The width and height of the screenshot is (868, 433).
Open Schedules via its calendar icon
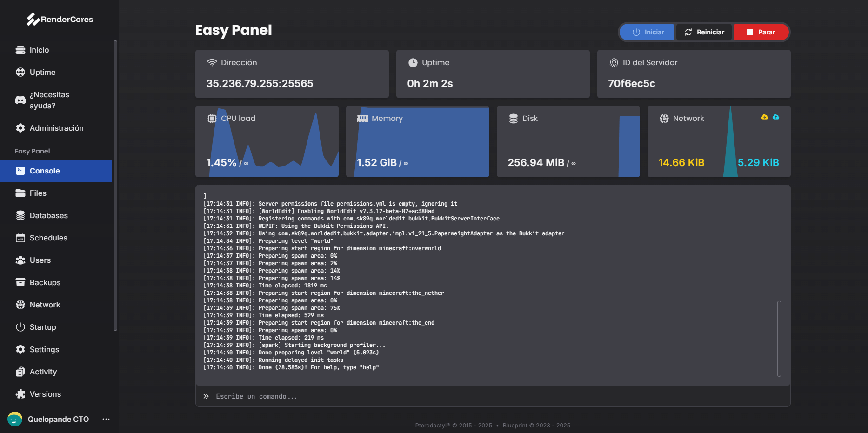point(20,238)
